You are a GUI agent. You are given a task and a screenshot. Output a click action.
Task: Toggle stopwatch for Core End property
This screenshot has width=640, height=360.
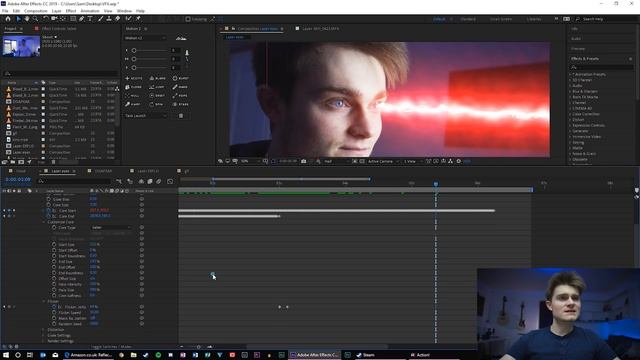49,216
